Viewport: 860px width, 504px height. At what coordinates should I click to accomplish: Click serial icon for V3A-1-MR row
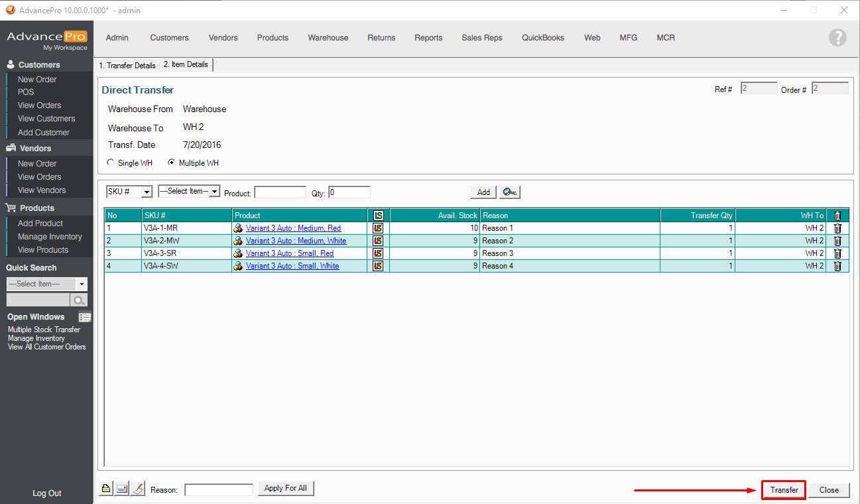coord(378,228)
